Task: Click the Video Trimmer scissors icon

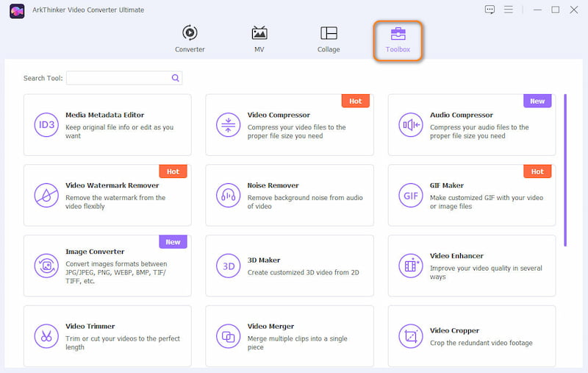Action: (x=46, y=336)
